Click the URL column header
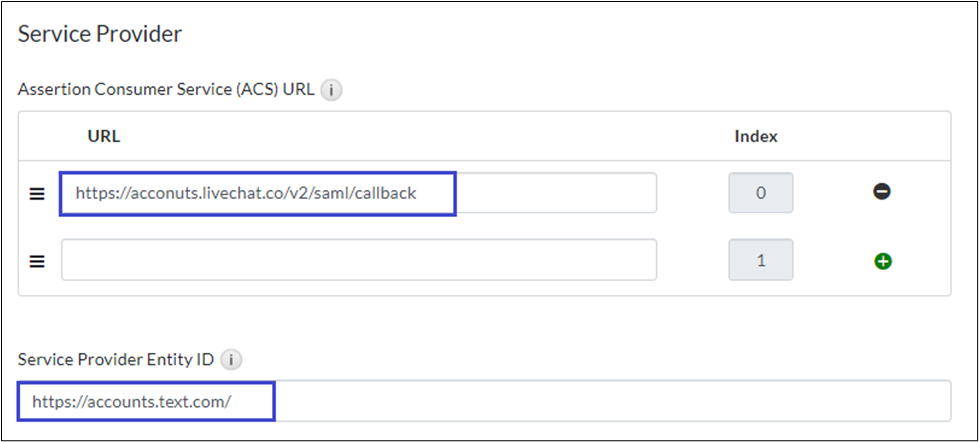979x442 pixels. [104, 136]
